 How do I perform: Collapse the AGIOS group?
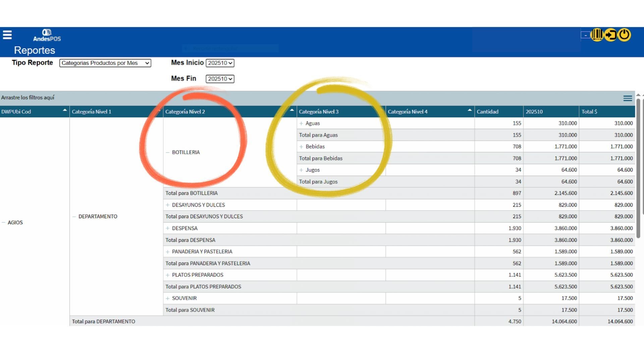point(3,223)
